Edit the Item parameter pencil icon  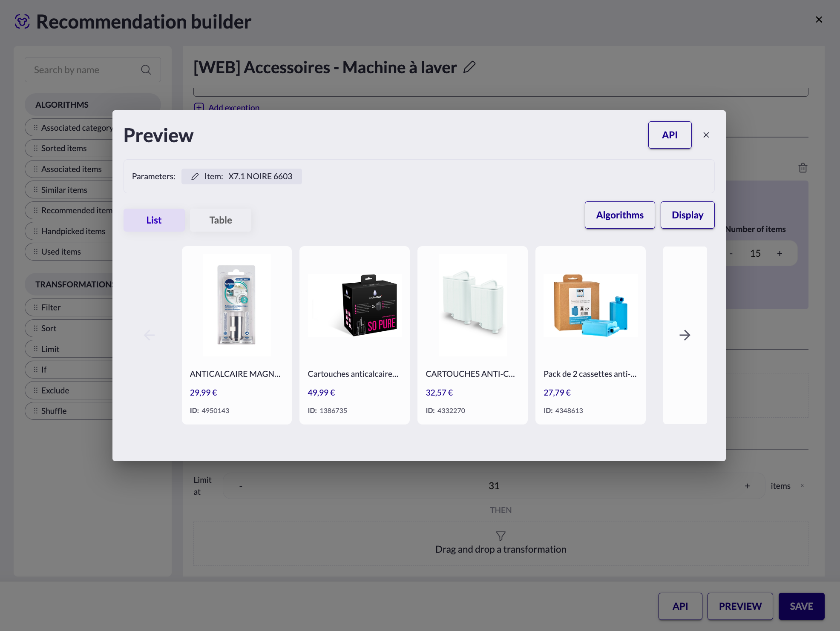tap(195, 176)
